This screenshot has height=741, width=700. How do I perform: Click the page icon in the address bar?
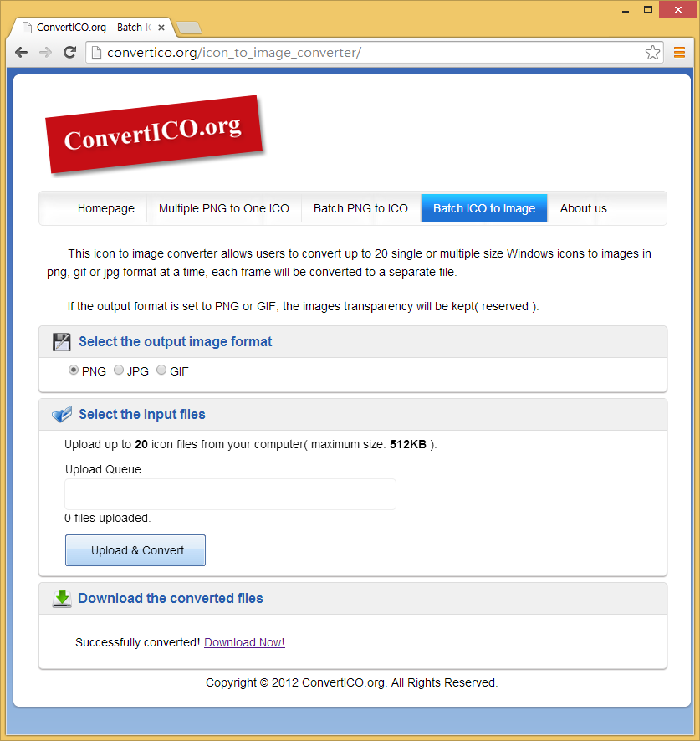point(96,53)
